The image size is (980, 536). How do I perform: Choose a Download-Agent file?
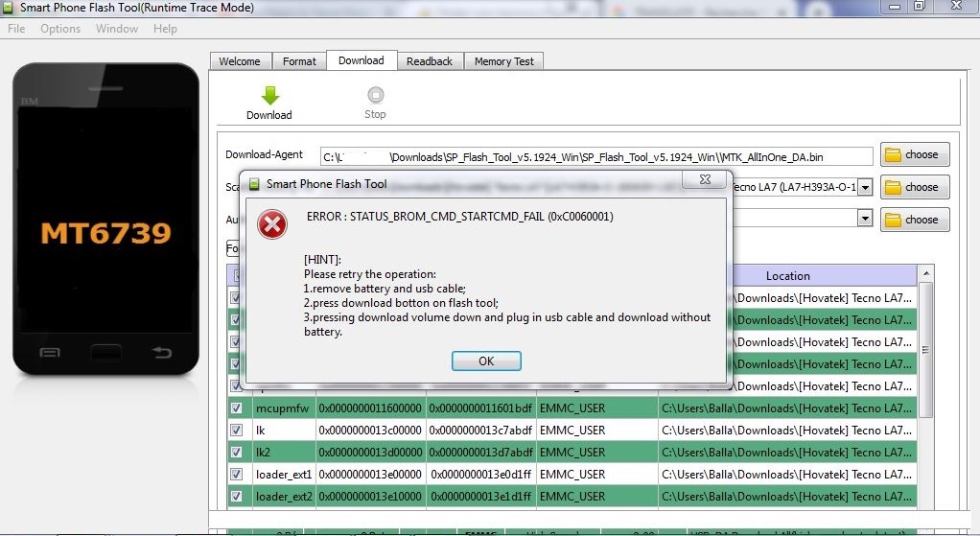(915, 154)
